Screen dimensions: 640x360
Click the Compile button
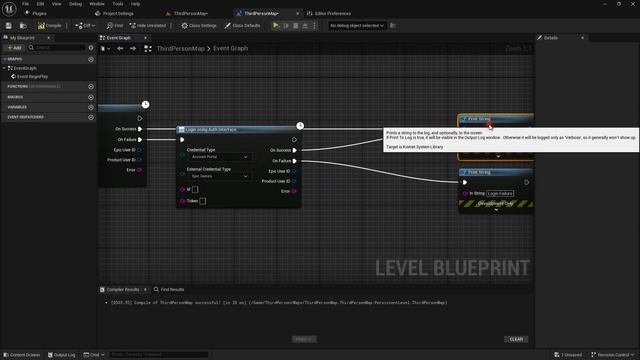[x=49, y=26]
